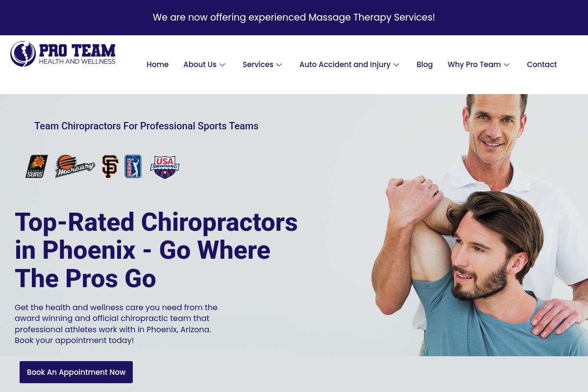
Task: Open the Services menu label
Action: [x=258, y=65]
